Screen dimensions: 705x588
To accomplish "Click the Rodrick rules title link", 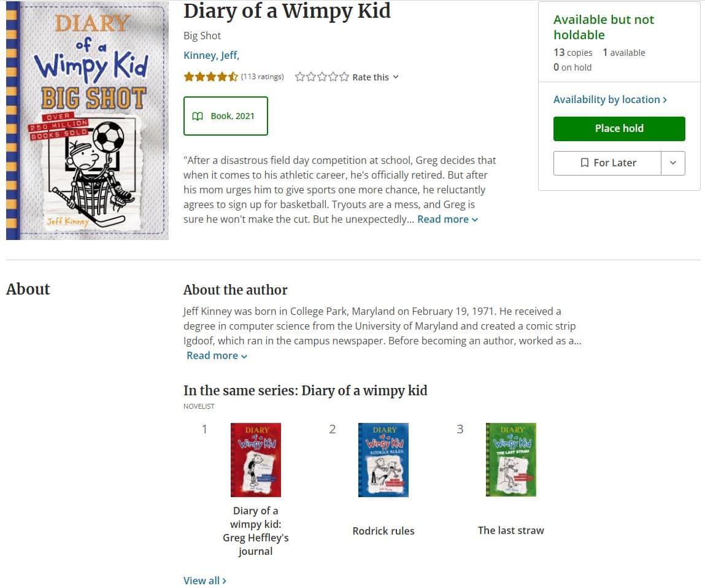I will 383,531.
